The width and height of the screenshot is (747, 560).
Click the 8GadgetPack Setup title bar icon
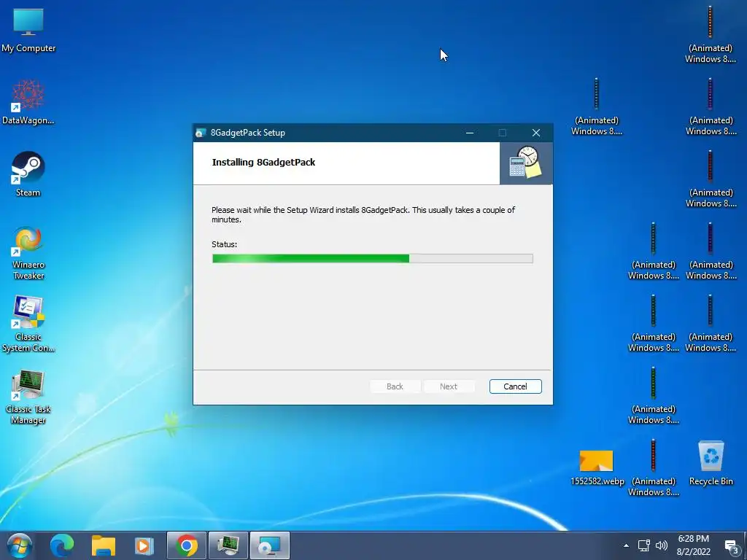coord(201,133)
